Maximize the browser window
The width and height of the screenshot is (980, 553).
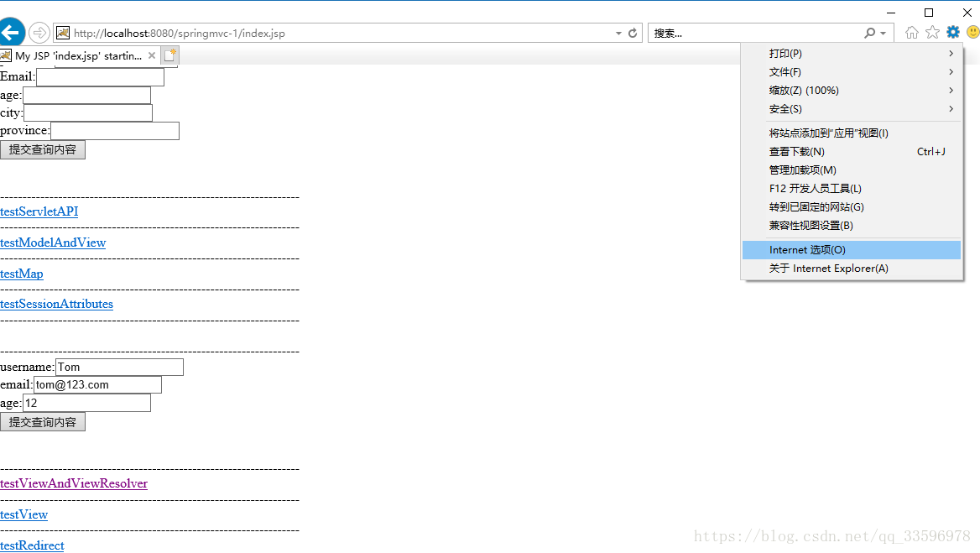(x=929, y=13)
